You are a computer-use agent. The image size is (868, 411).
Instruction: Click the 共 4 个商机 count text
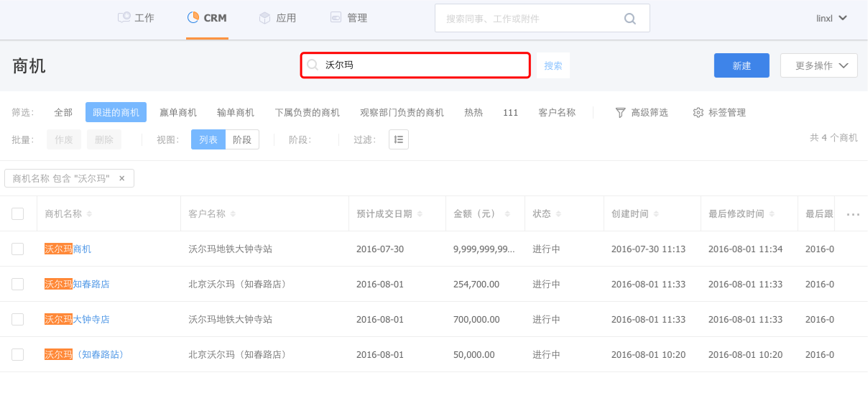(x=834, y=138)
